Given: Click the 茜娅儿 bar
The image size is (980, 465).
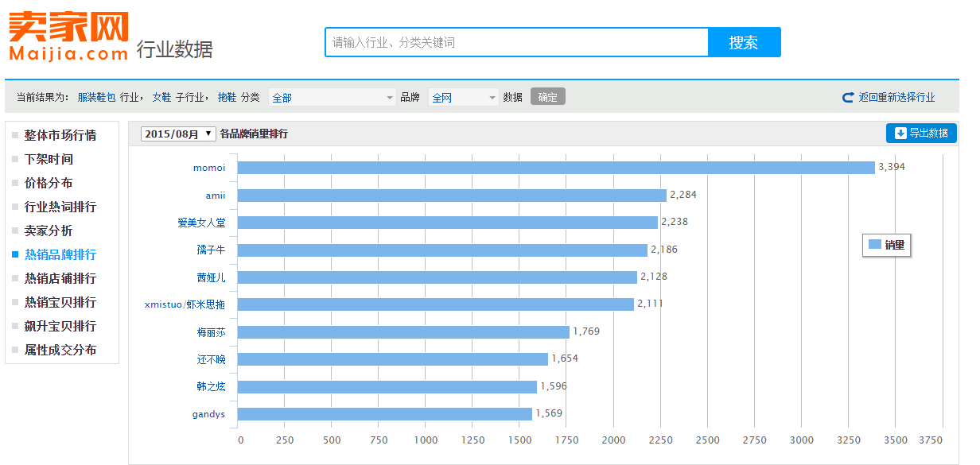Looking at the screenshot, I should 437,277.
